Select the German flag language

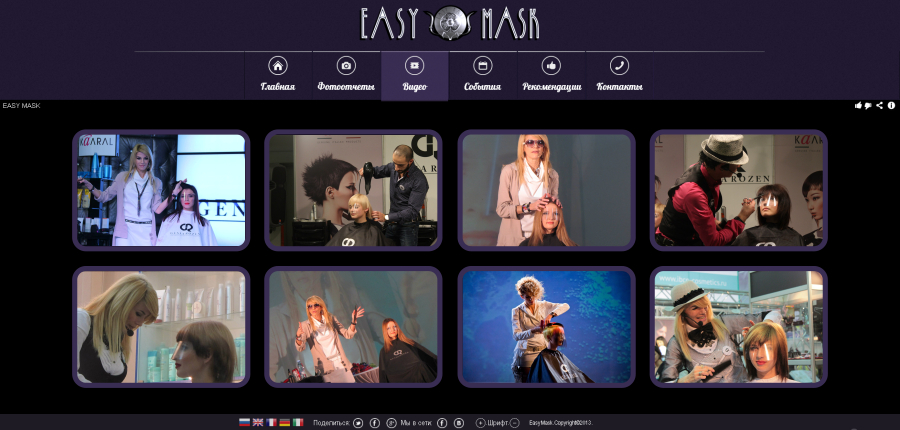point(285,422)
